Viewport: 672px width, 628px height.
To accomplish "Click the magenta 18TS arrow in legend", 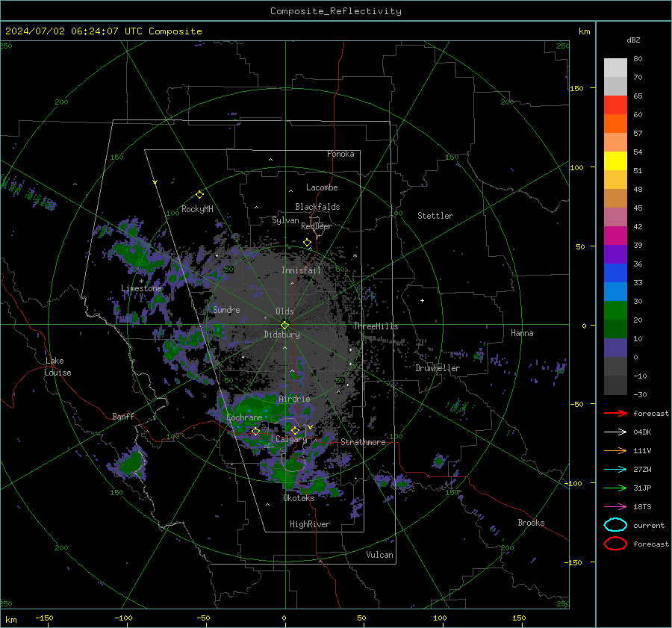I will (x=615, y=507).
